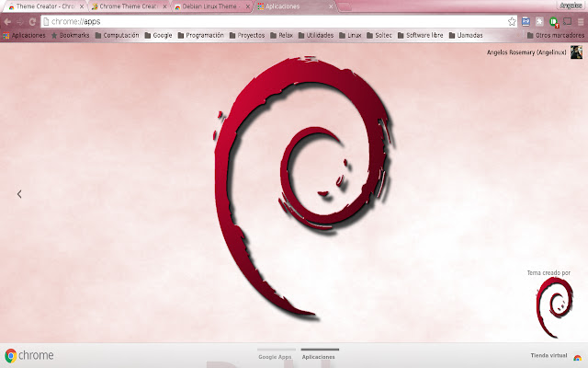Open the Relax bookmark folder
588x368 pixels.
pyautogui.click(x=282, y=35)
